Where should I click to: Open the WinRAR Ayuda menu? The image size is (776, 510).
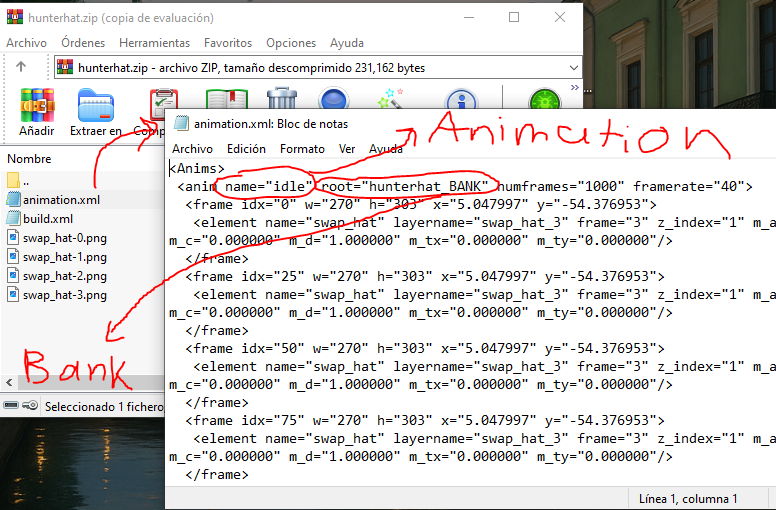347,43
